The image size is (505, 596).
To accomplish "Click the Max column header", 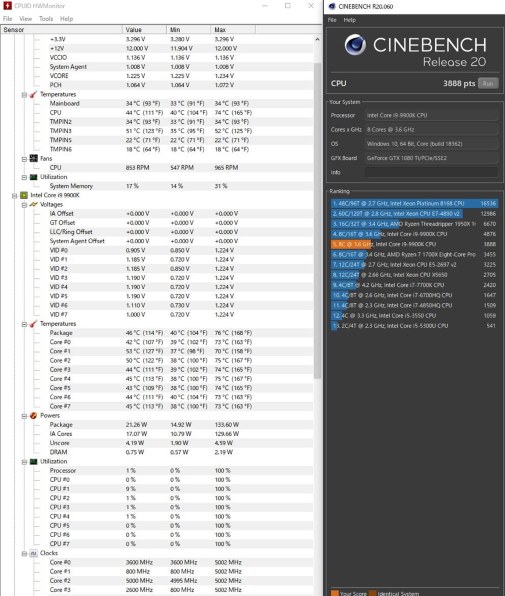I will [x=233, y=30].
